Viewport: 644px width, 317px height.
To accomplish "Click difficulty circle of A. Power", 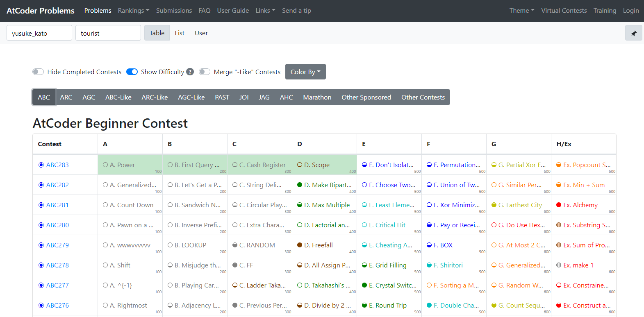I will pyautogui.click(x=105, y=165).
